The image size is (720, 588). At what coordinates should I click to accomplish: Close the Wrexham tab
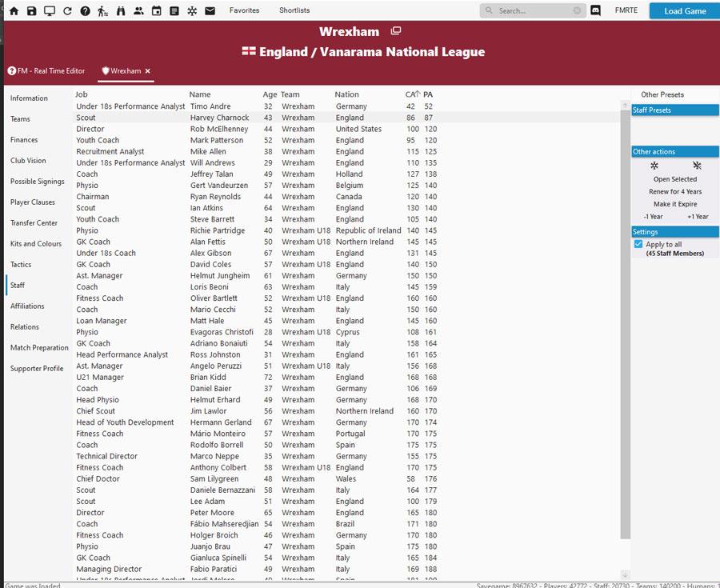coord(147,70)
